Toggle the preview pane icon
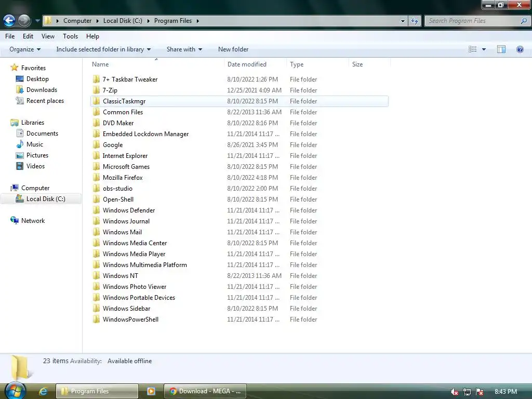This screenshot has width=532, height=399. tap(501, 49)
